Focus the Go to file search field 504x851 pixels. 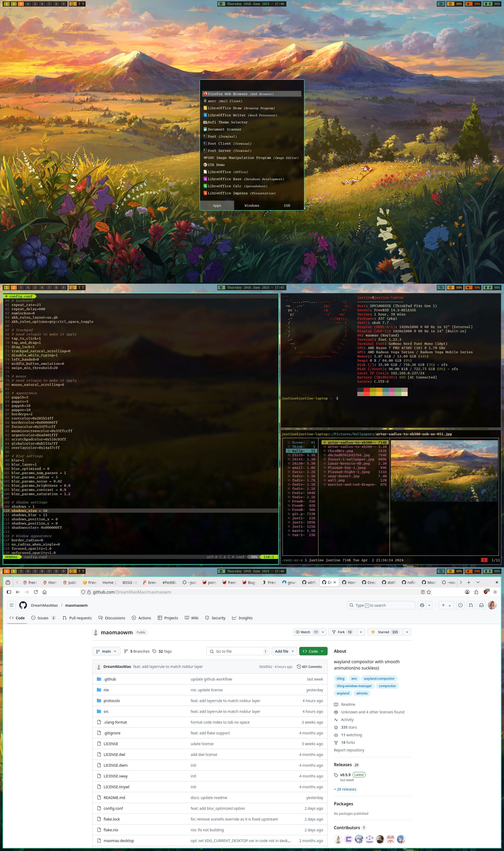click(238, 651)
